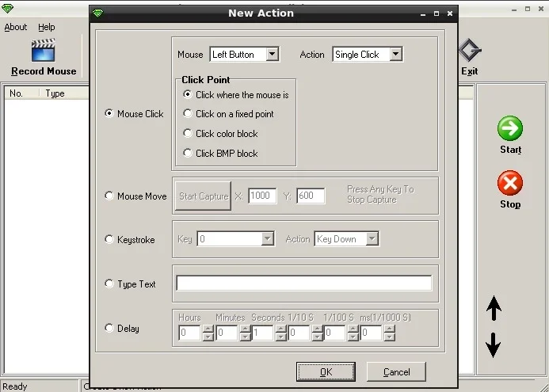This screenshot has height=392, width=549.
Task: Open the Single Click action dropdown
Action: [395, 55]
